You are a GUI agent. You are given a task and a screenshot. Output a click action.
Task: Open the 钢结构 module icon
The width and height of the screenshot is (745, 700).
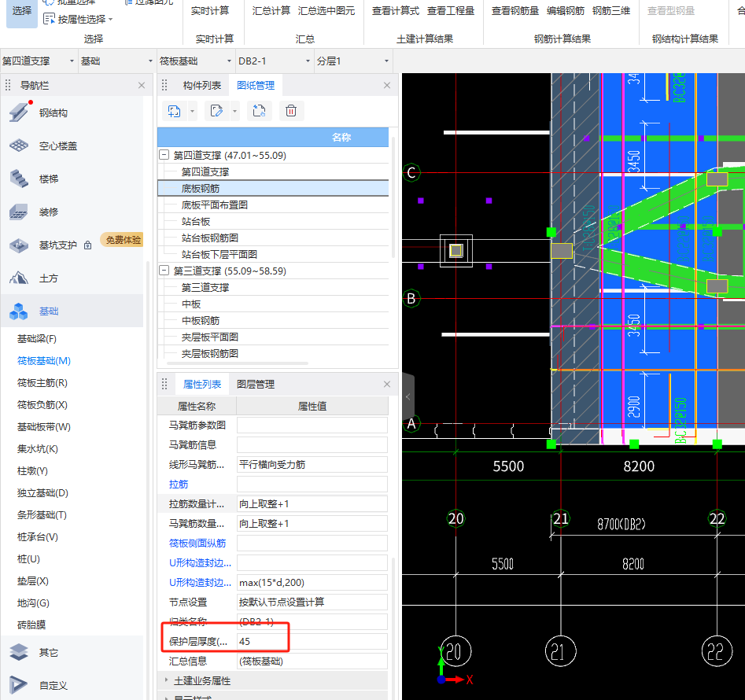(19, 112)
